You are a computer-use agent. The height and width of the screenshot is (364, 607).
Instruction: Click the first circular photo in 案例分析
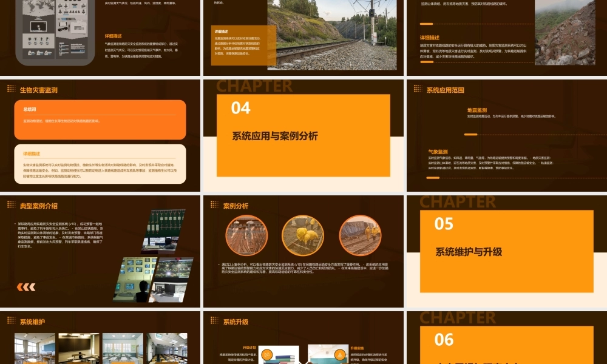(246, 235)
